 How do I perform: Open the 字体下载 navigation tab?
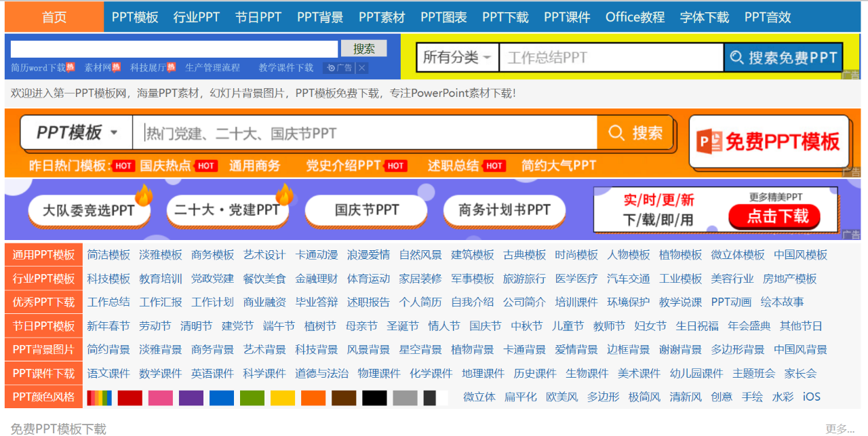705,17
